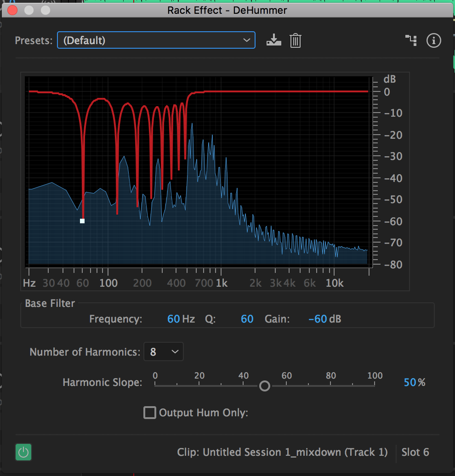Click the Harmonic Slope 50% value
The width and height of the screenshot is (455, 476).
(x=410, y=382)
